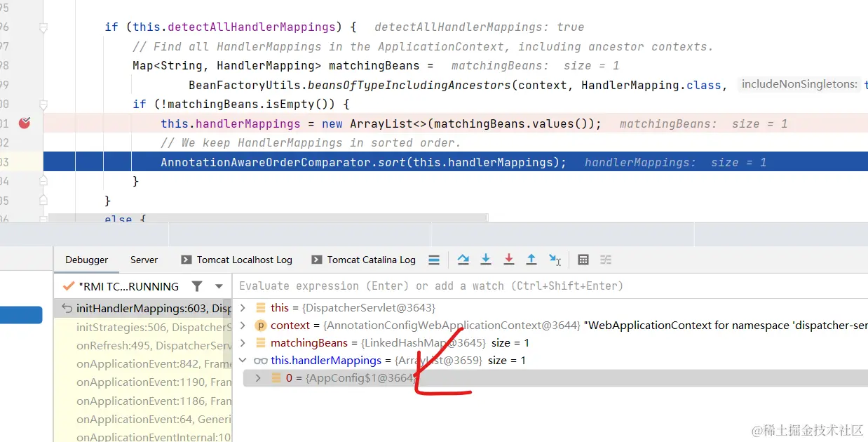
Task: Click the 'detectAllHandlerMappings: true' inline value
Action: (480, 27)
